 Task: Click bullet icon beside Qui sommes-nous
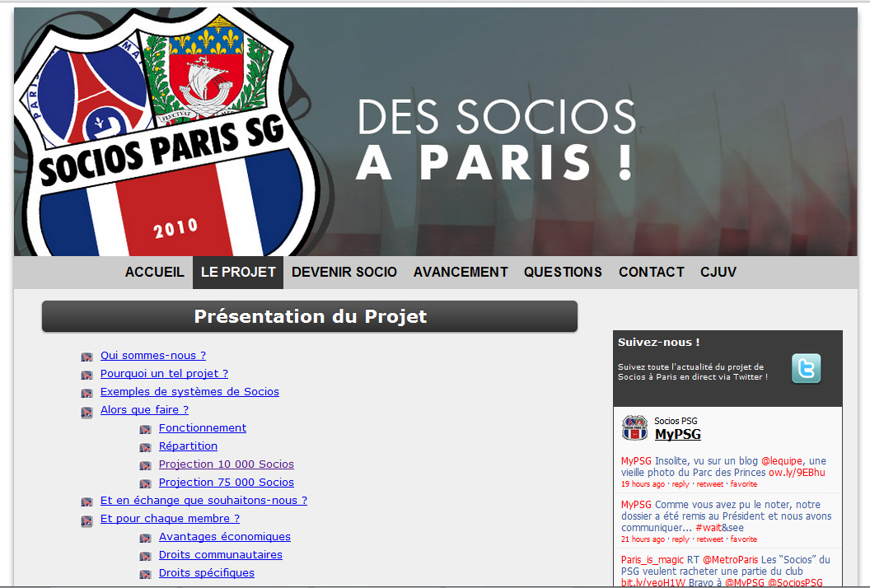[x=87, y=357]
